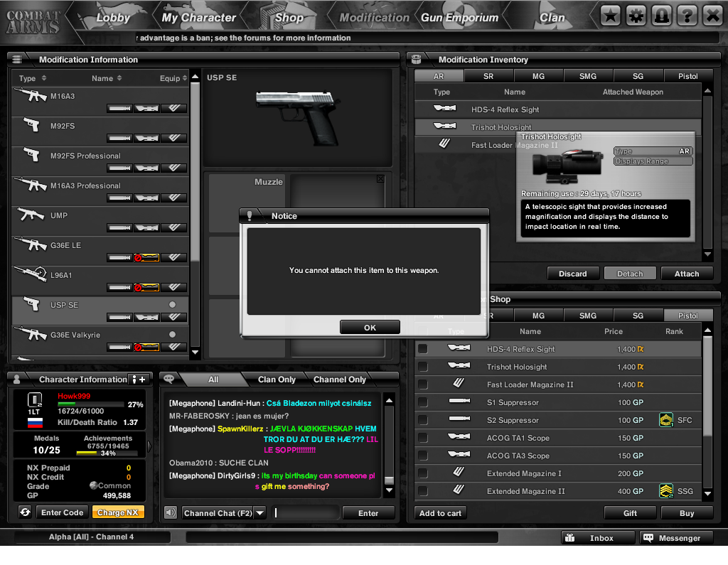The width and height of the screenshot is (728, 565).
Task: Open the settings gear icon
Action: click(x=636, y=16)
